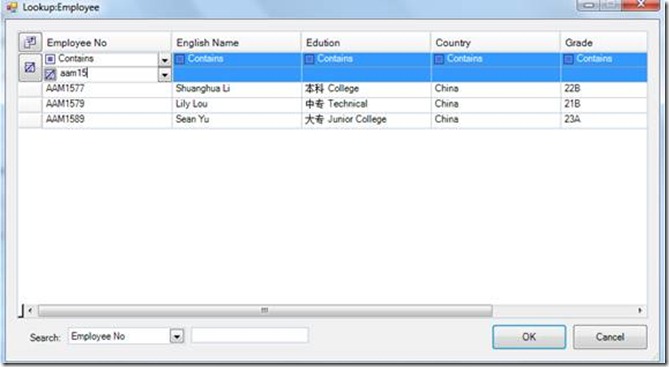This screenshot has height=367, width=669.
Task: Click China cell in Shuanghua Li row
Action: 496,89
